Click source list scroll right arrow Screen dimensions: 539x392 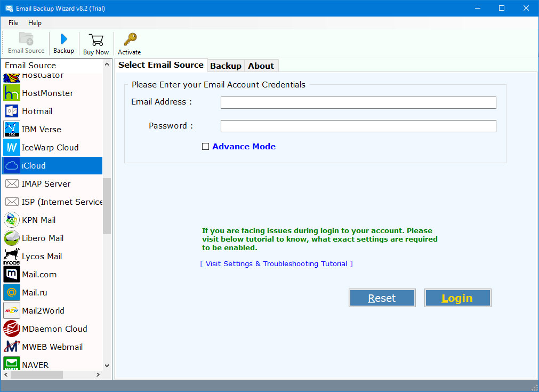pyautogui.click(x=98, y=374)
